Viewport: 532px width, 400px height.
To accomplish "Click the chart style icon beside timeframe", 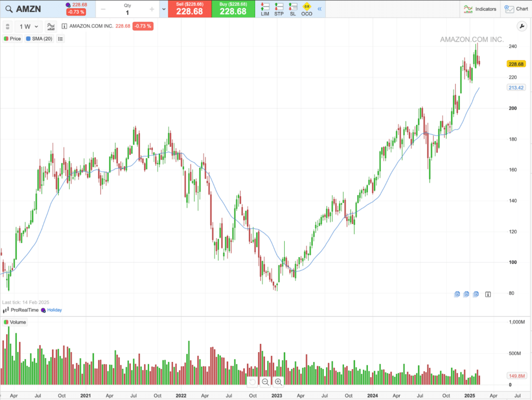I will [51, 27].
